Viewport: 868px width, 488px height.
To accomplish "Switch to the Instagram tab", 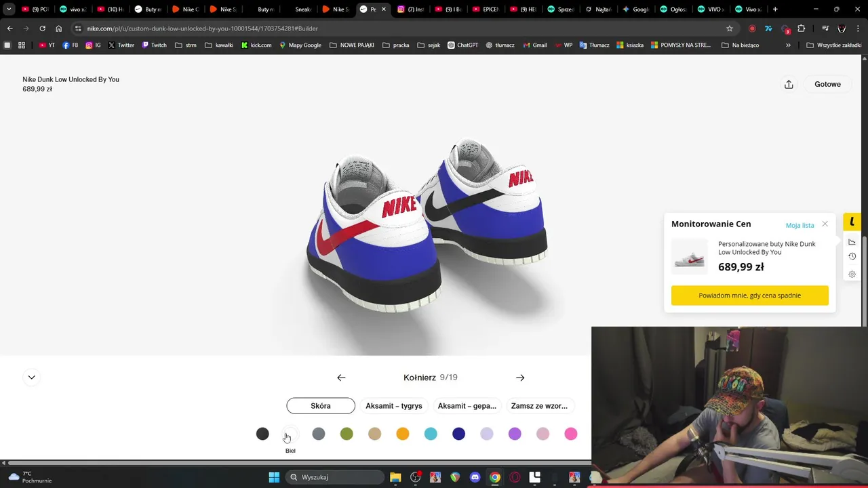I will pyautogui.click(x=410, y=9).
